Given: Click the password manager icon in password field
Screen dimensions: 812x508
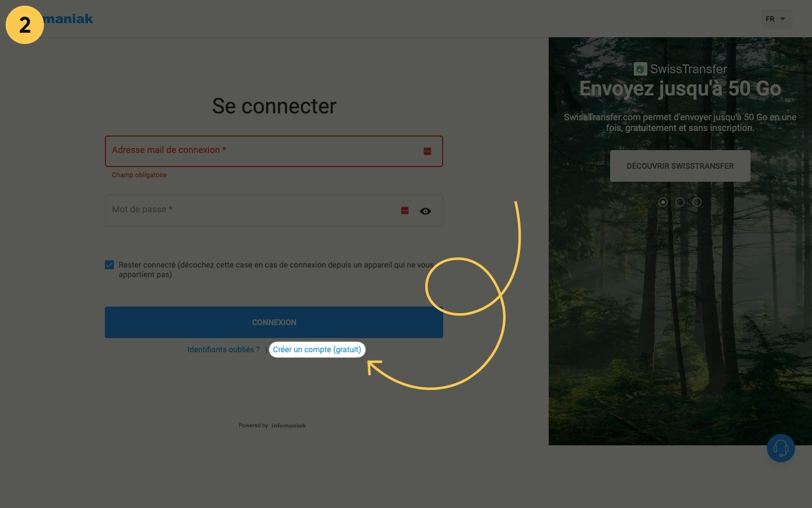Looking at the screenshot, I should [405, 211].
